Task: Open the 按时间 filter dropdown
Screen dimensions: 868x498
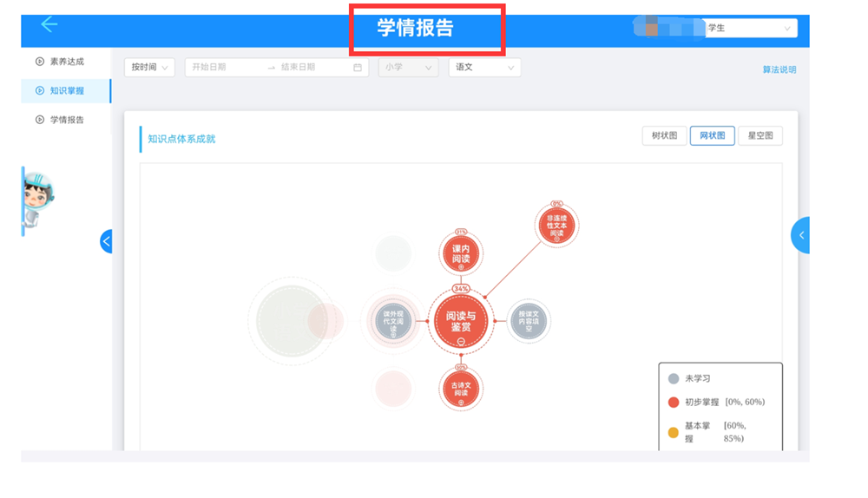Action: pyautogui.click(x=149, y=68)
